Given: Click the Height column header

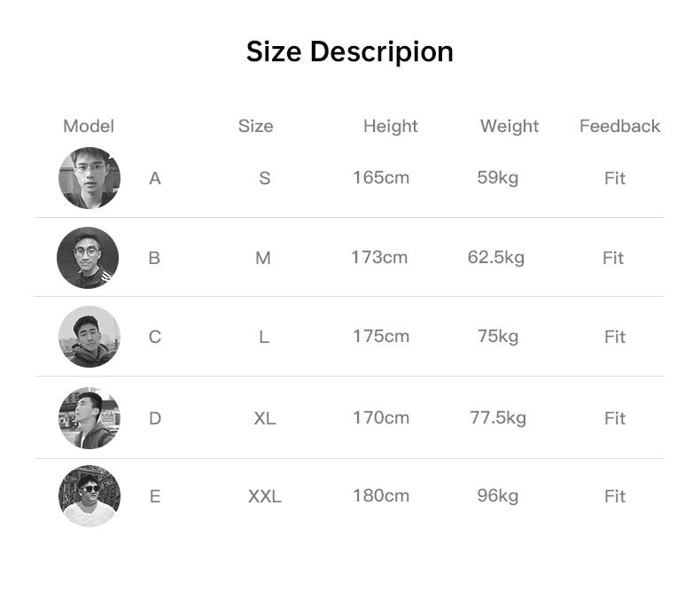Looking at the screenshot, I should tap(390, 126).
